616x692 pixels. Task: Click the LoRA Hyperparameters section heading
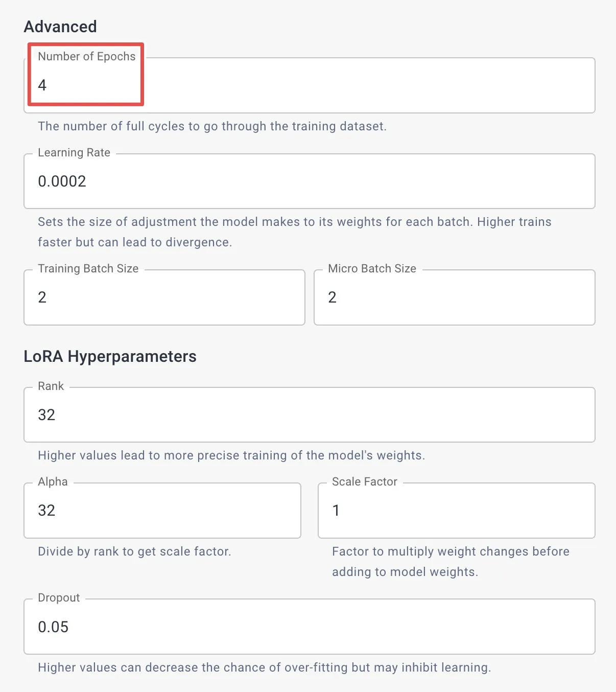pos(110,356)
